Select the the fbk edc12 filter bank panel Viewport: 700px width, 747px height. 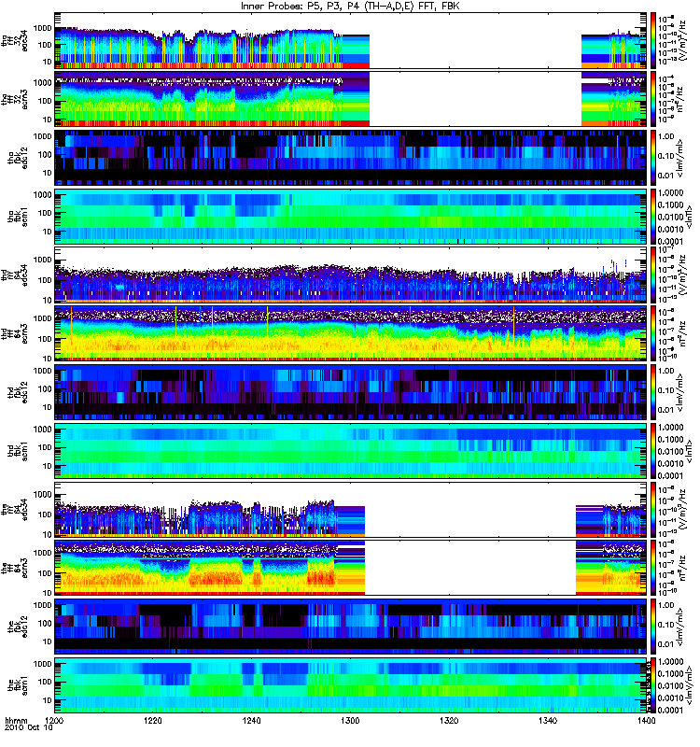coord(351,627)
